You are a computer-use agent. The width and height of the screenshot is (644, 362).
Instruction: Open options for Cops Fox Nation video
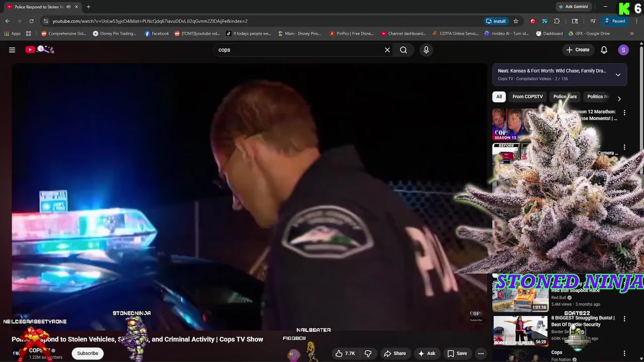(x=624, y=353)
